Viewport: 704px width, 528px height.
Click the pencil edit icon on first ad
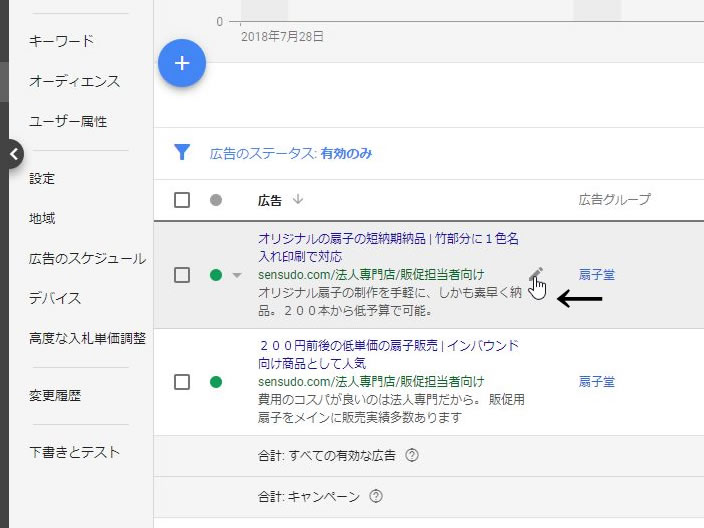536,273
